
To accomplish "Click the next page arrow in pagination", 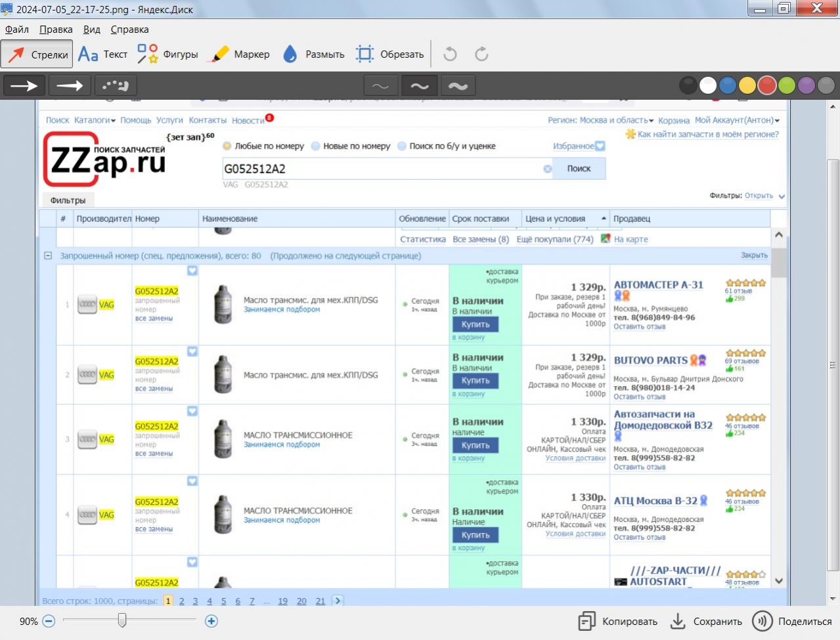I will [338, 601].
